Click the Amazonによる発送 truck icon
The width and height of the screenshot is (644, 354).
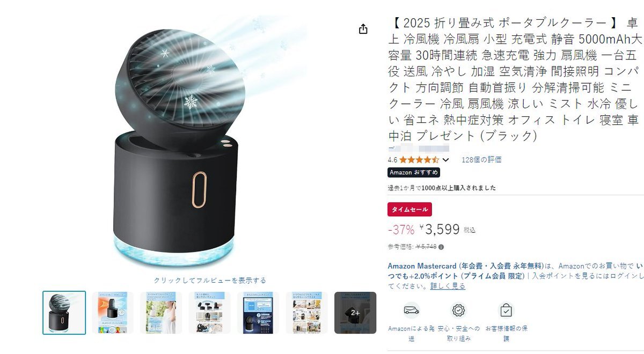pos(412,310)
